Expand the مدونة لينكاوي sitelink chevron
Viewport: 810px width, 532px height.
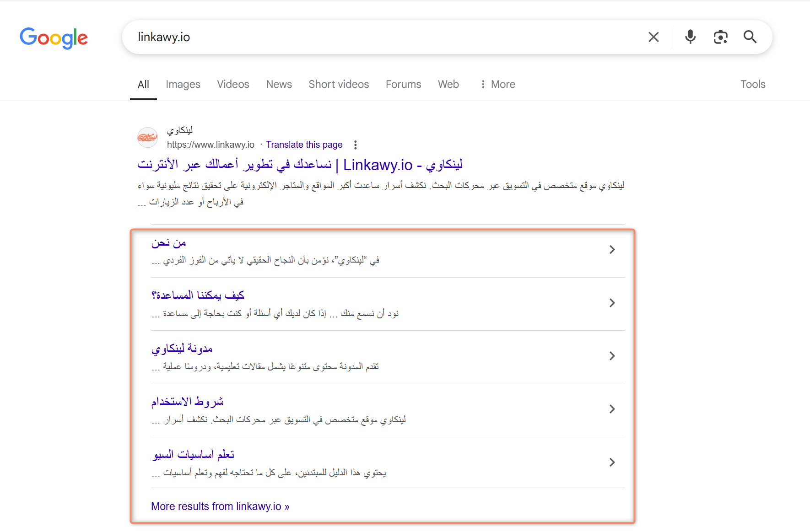612,356
